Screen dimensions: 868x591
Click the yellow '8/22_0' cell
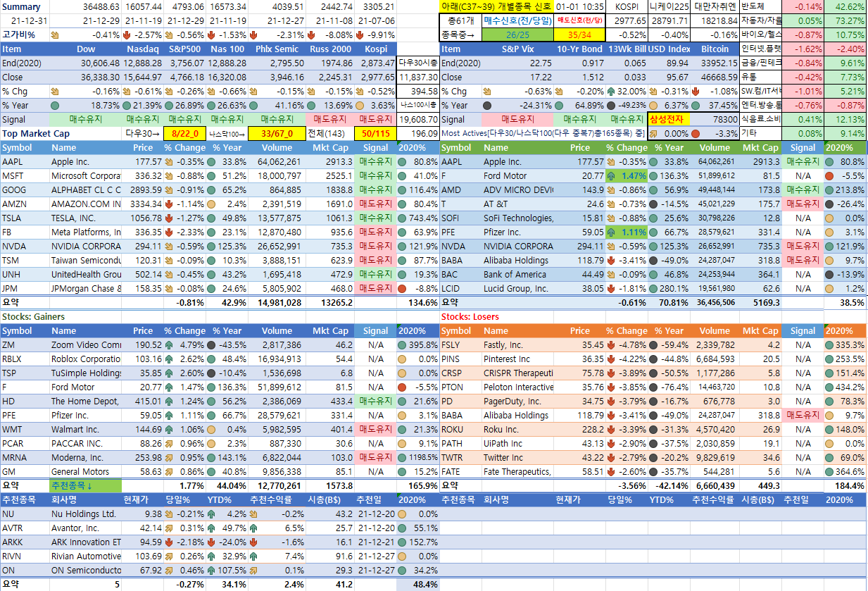[x=184, y=133]
